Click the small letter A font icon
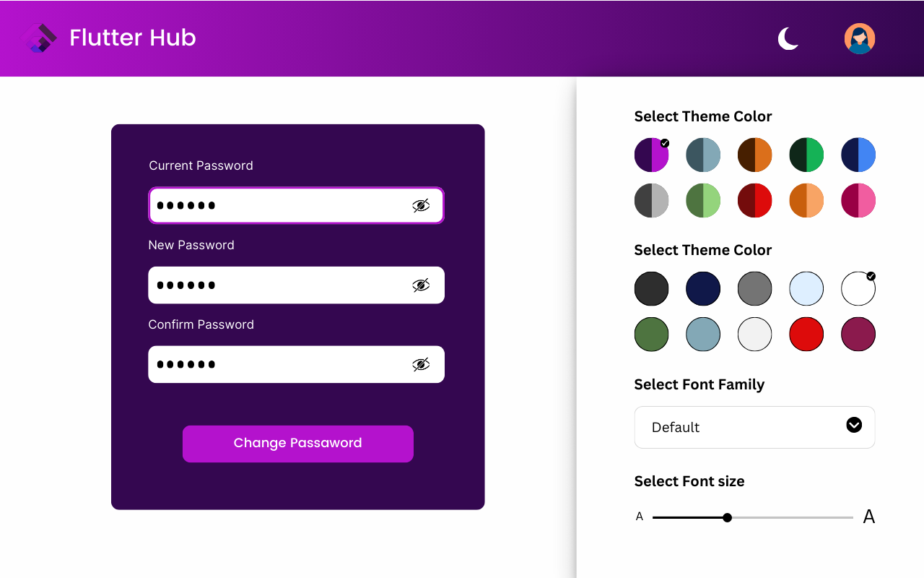The width and height of the screenshot is (924, 578). [x=639, y=517]
